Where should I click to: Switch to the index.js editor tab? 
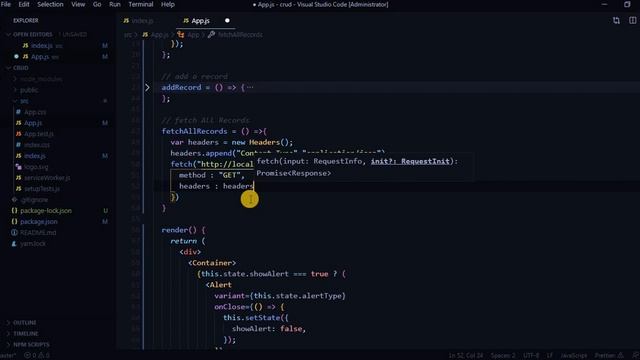pyautogui.click(x=139, y=20)
